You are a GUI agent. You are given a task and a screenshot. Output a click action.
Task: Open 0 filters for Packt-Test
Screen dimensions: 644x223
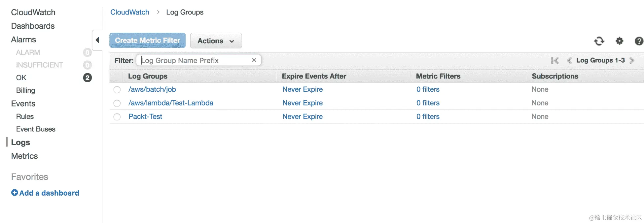pyautogui.click(x=428, y=116)
